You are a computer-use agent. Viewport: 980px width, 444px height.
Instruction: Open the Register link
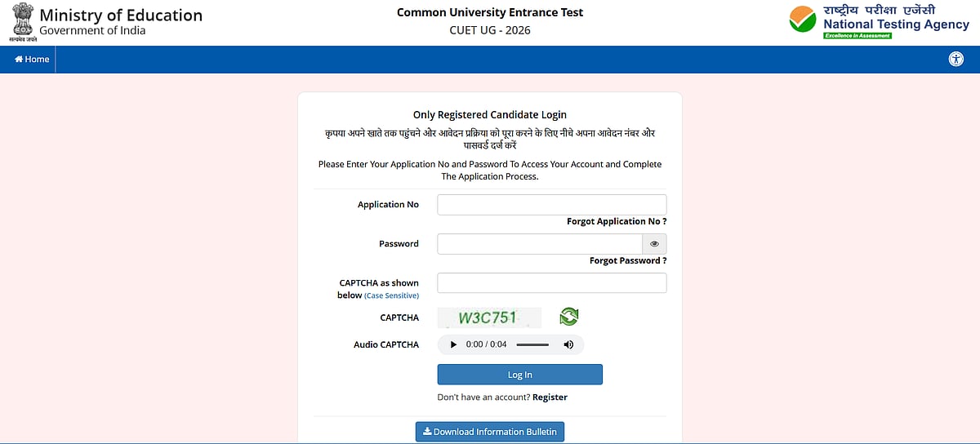550,397
